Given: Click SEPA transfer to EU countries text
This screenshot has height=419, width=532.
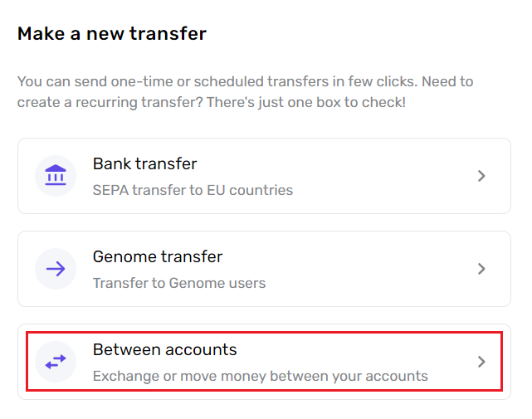Looking at the screenshot, I should [193, 190].
